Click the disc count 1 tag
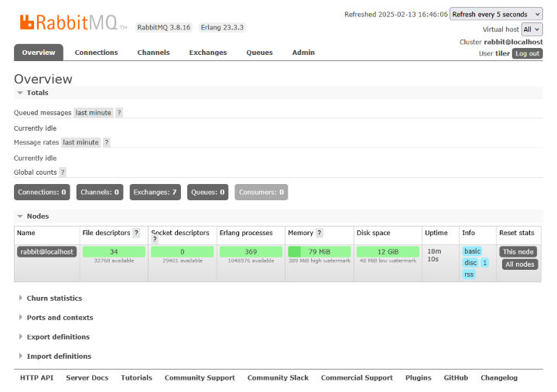 [x=484, y=263]
